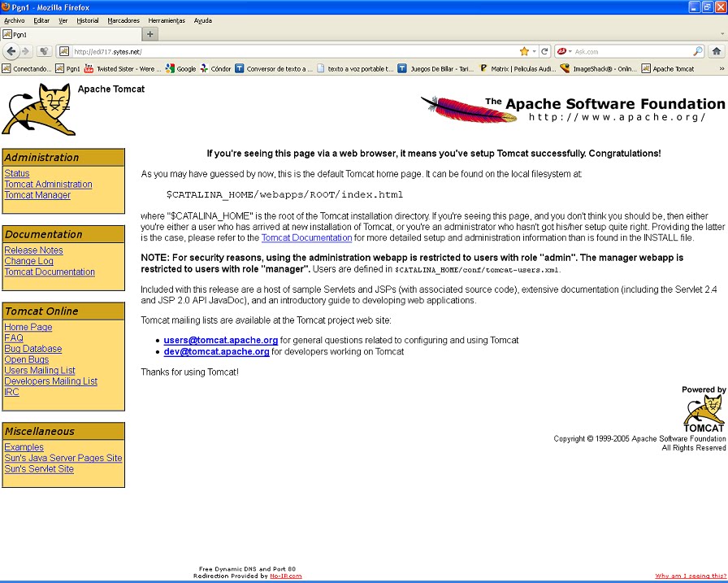The height and width of the screenshot is (583, 728).
Task: Open texto a voz portable bookmark
Action: tap(355, 68)
